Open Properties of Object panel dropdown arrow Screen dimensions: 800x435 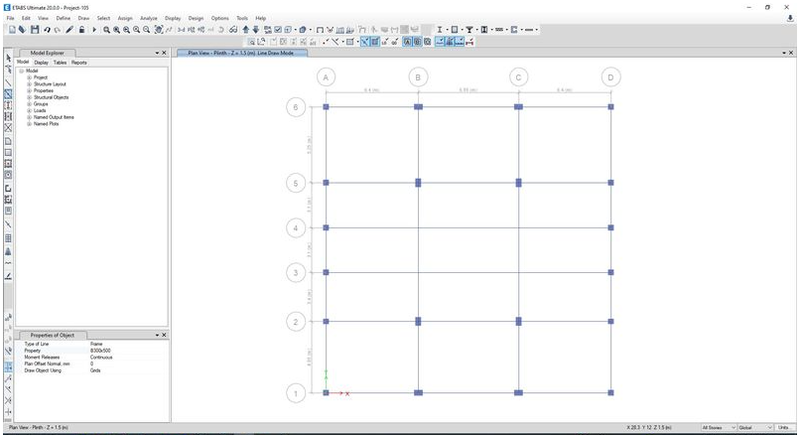[x=157, y=335]
